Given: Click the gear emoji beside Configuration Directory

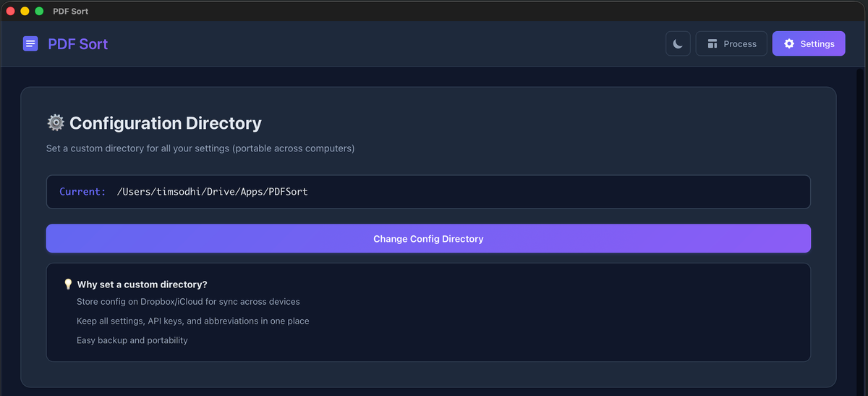Looking at the screenshot, I should coord(56,123).
